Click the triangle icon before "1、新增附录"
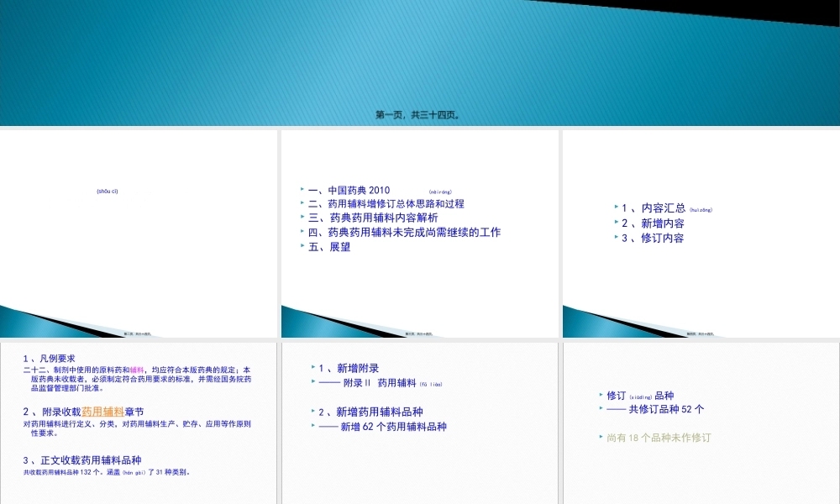Screen dimensions: 840x504 coord(312,367)
